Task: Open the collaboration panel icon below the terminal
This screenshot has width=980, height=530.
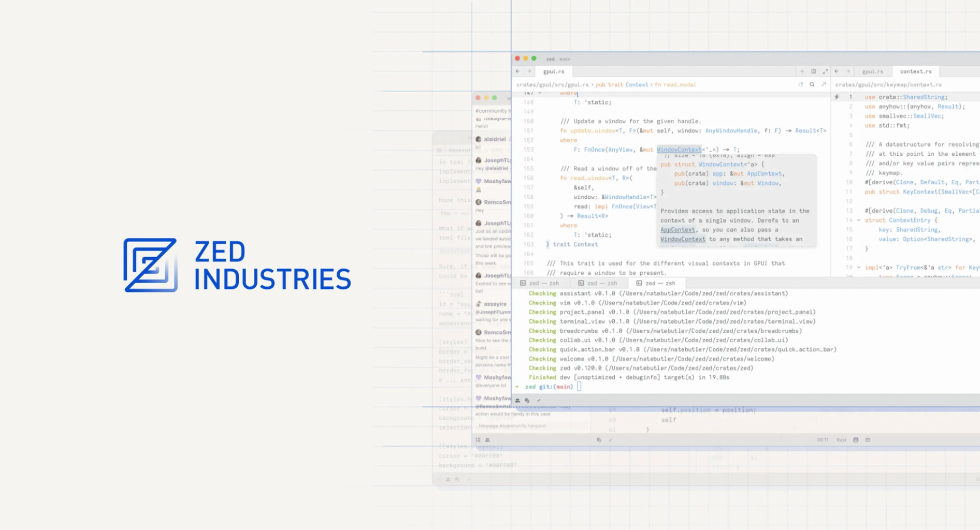Action: click(x=517, y=400)
